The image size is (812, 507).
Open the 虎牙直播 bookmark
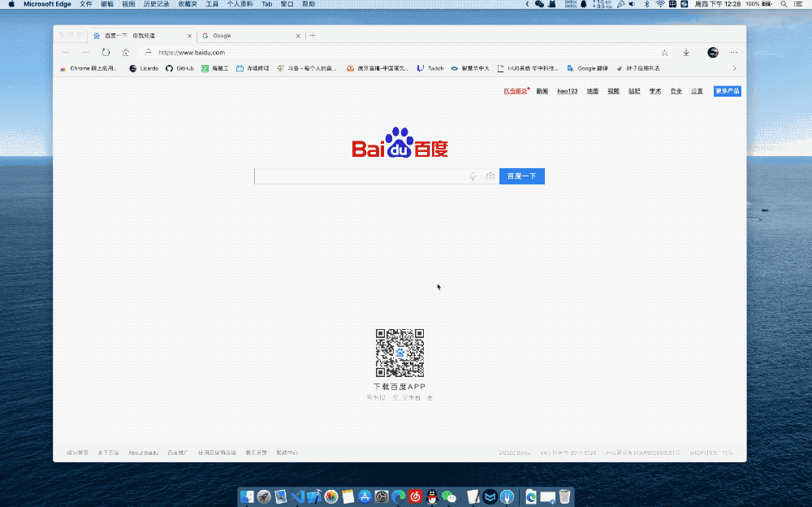378,68
